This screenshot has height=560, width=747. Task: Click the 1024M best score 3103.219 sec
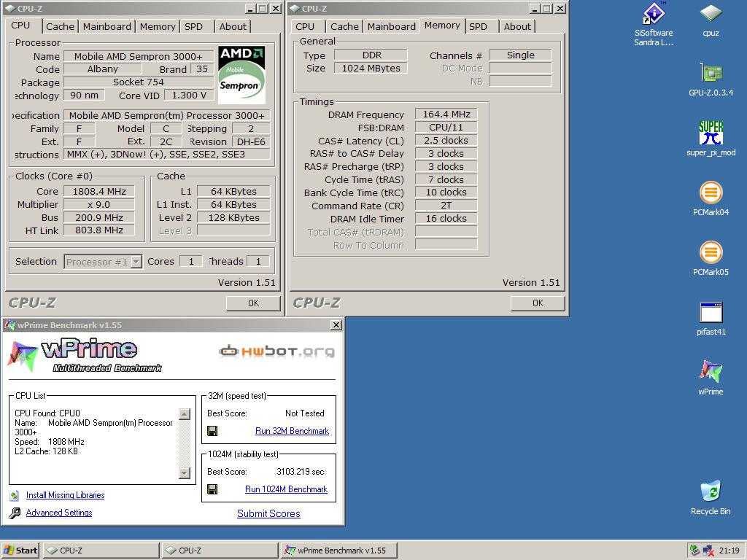pyautogui.click(x=300, y=472)
